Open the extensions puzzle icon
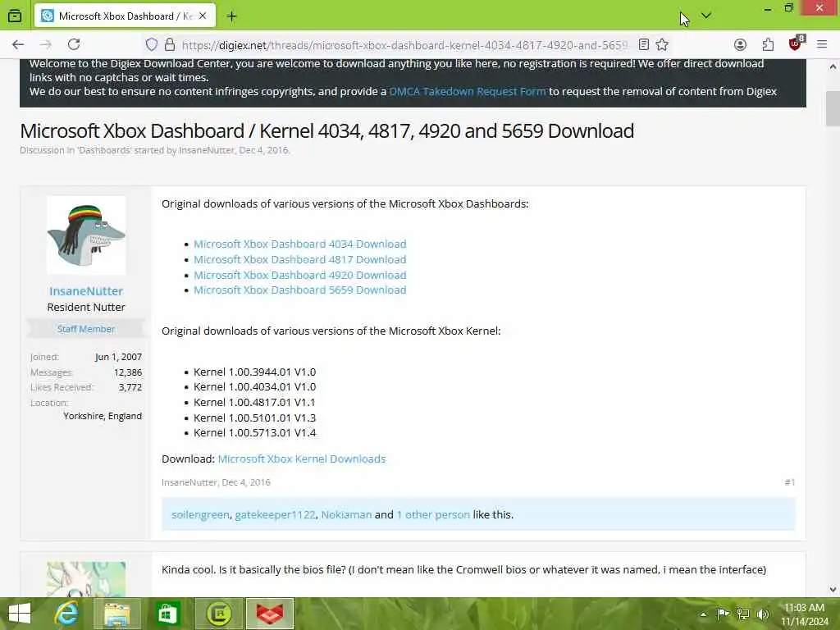 click(768, 44)
